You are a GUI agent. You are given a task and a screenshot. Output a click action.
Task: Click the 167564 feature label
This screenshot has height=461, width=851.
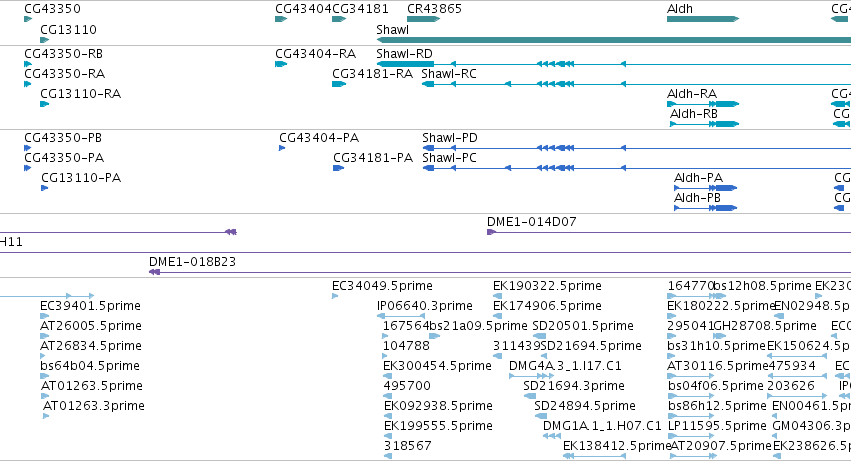[x=405, y=326]
